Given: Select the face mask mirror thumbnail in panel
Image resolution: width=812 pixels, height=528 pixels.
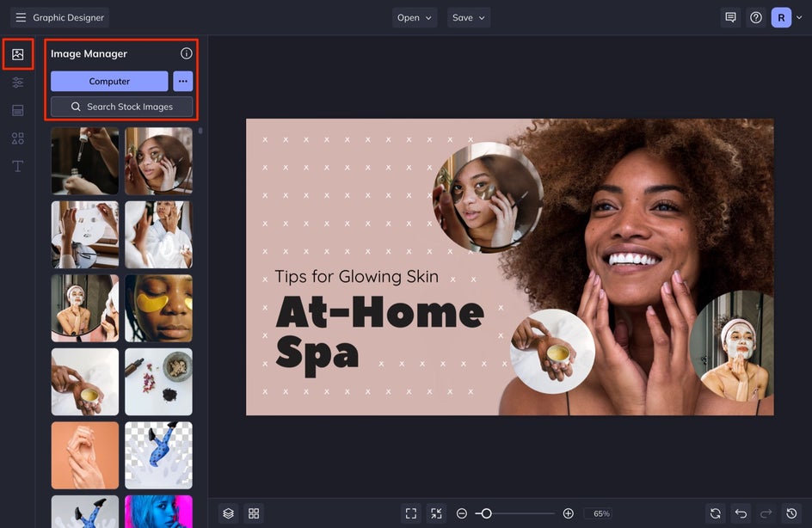Looking at the screenshot, I should coord(85,308).
